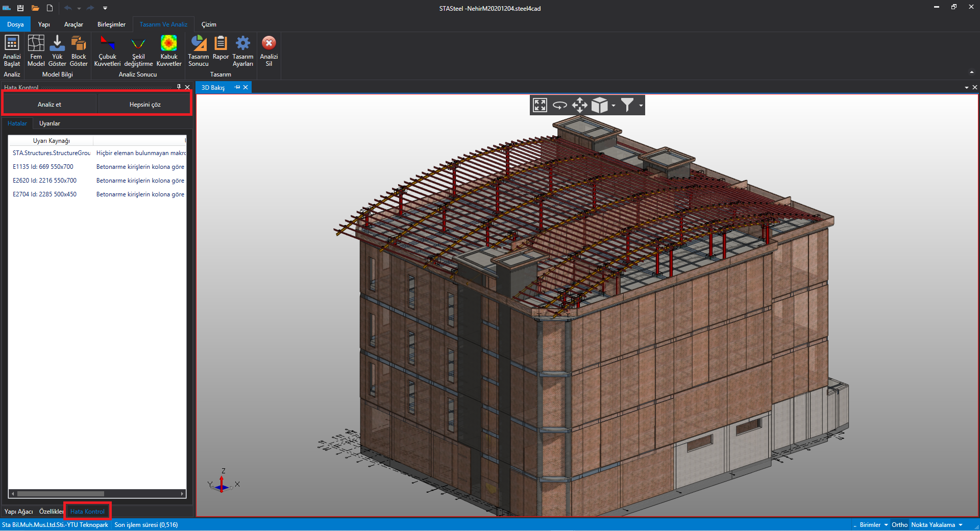This screenshot has height=531, width=980.
Task: Click the Yük Göster load icon
Action: 57,50
